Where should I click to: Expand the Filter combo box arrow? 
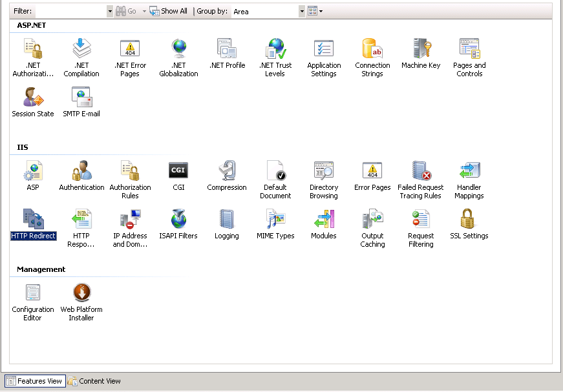(x=109, y=11)
